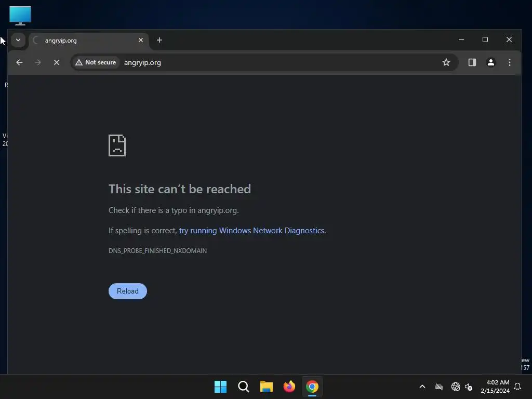Click the Reload button
The image size is (532, 399).
click(x=128, y=291)
